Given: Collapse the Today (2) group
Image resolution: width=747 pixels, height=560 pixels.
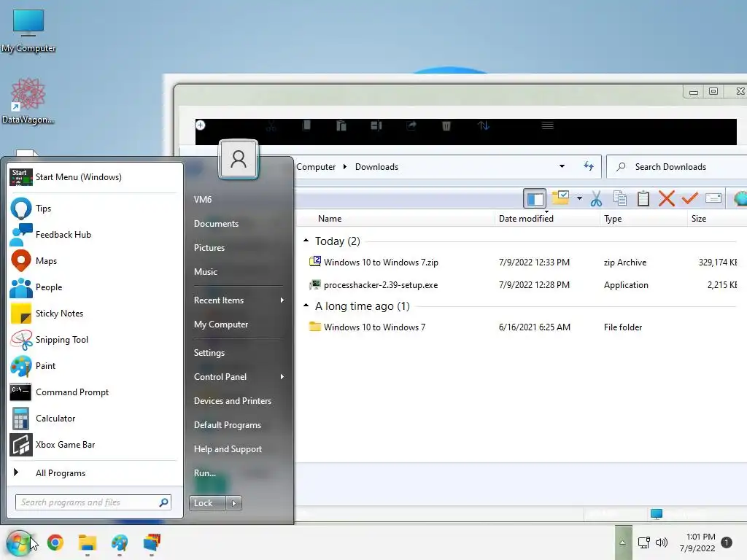Looking at the screenshot, I should pos(306,241).
